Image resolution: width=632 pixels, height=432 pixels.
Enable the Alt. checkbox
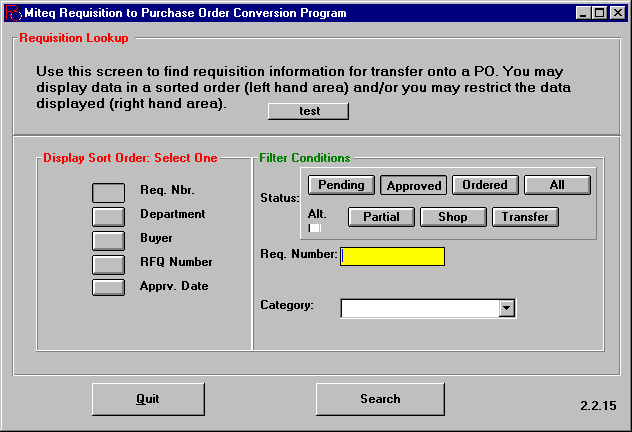click(315, 228)
